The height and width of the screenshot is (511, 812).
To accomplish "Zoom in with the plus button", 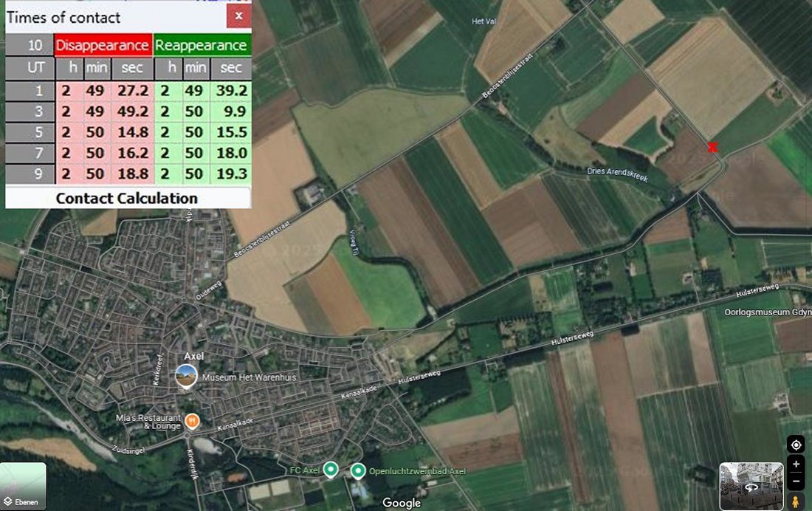I will (x=796, y=464).
